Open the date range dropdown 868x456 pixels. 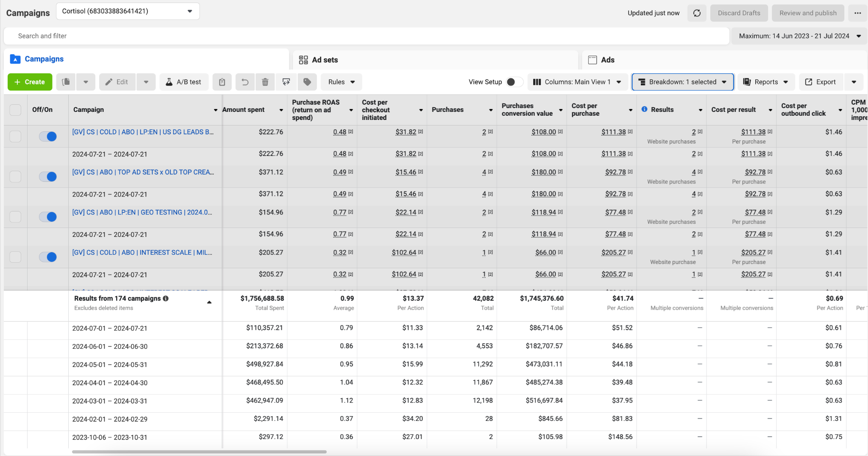799,36
